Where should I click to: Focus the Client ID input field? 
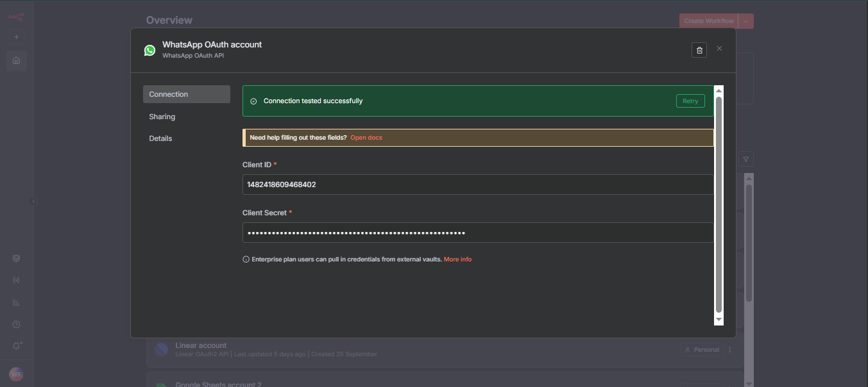[x=478, y=185]
